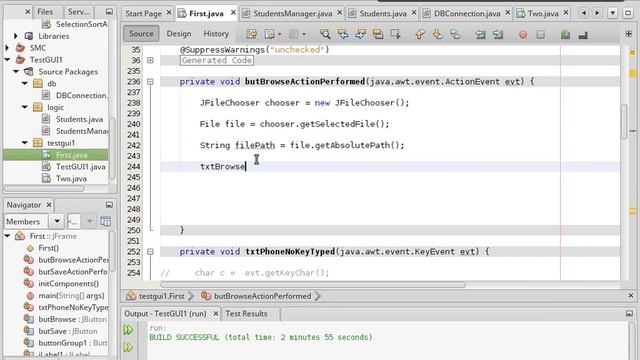Collapse the db package node

tap(24, 83)
